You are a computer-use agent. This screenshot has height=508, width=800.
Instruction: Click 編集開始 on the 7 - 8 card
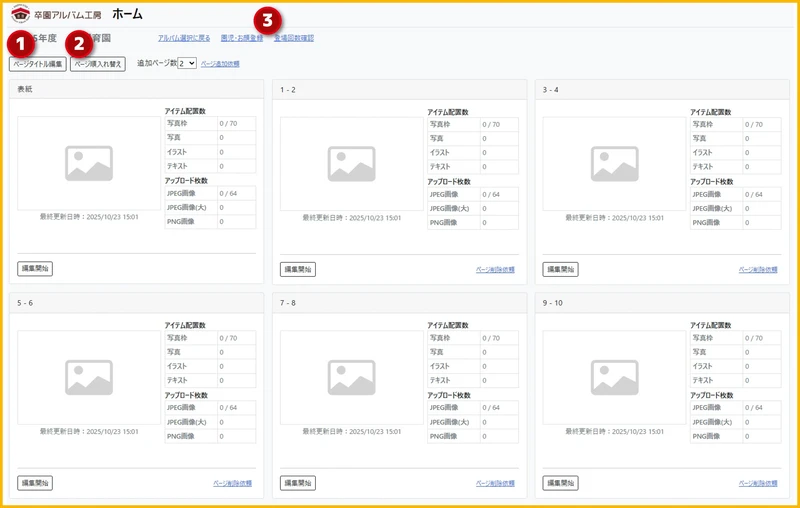pyautogui.click(x=298, y=483)
